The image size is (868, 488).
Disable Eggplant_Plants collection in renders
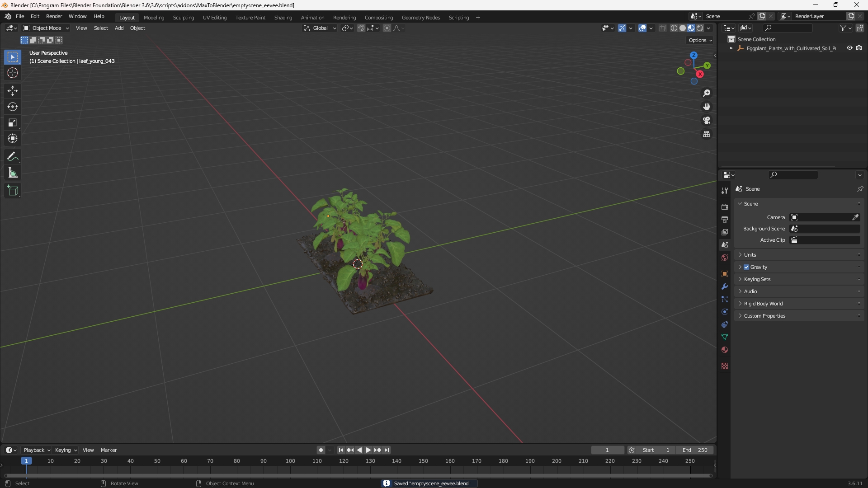pyautogui.click(x=859, y=48)
